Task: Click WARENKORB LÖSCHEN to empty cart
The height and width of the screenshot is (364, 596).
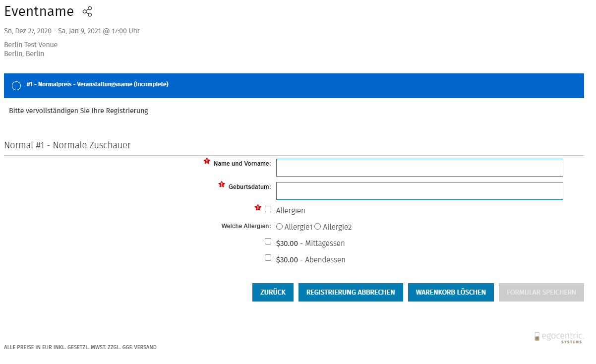Action: coord(451,292)
